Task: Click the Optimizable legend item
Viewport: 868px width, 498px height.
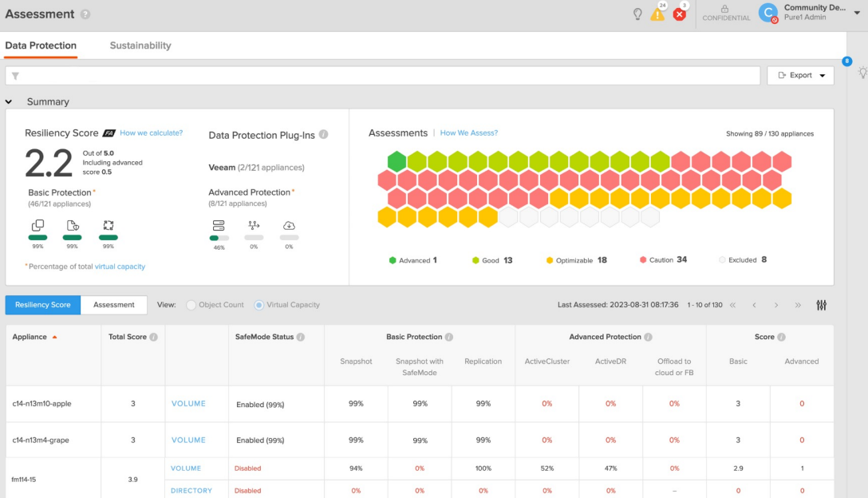Action: point(576,260)
